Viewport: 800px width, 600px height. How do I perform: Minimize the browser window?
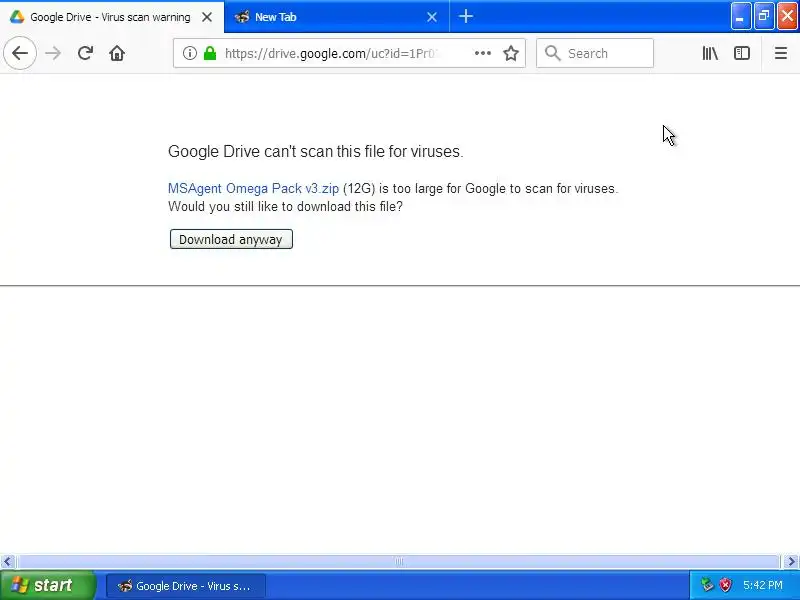740,16
